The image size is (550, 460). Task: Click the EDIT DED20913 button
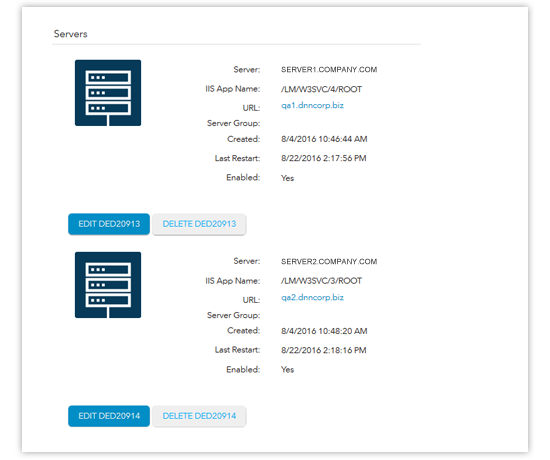coord(109,224)
